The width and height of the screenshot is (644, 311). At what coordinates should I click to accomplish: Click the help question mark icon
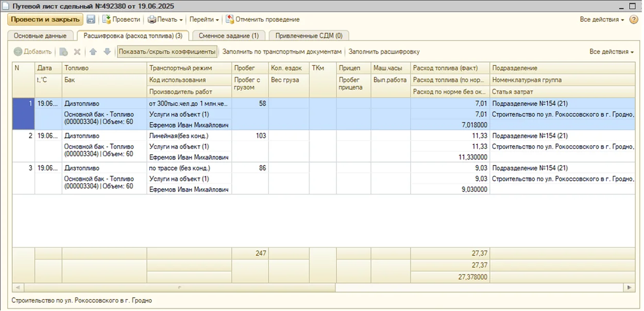pyautogui.click(x=634, y=20)
